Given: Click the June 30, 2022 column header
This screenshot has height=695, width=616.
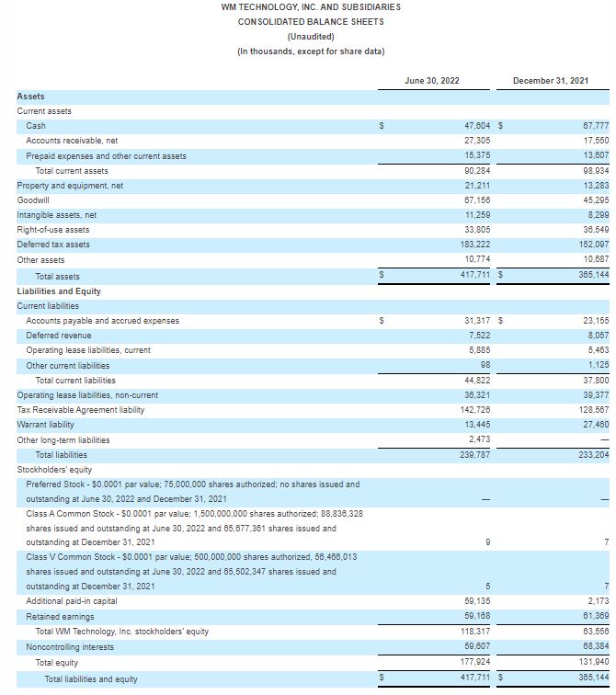Looking at the screenshot, I should (x=431, y=81).
